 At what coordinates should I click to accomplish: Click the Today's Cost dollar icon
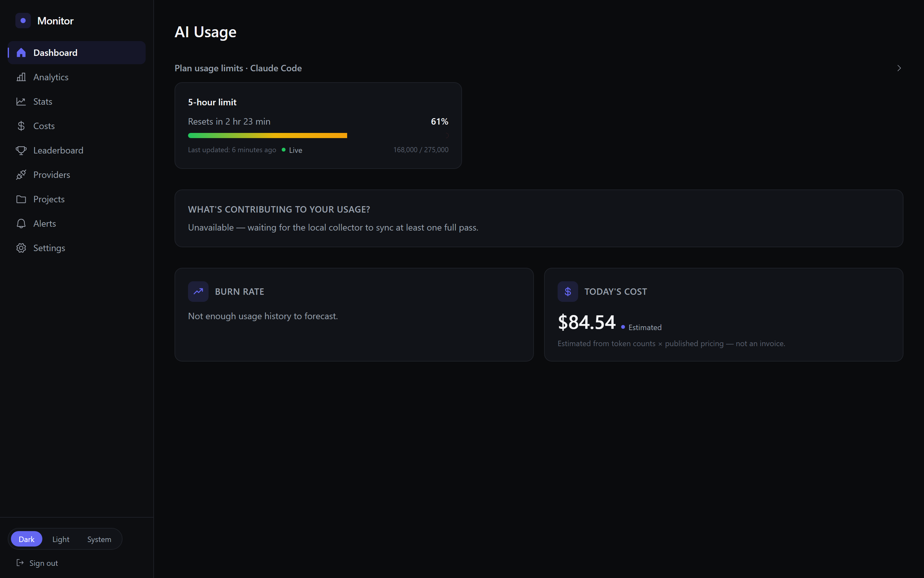click(x=568, y=292)
